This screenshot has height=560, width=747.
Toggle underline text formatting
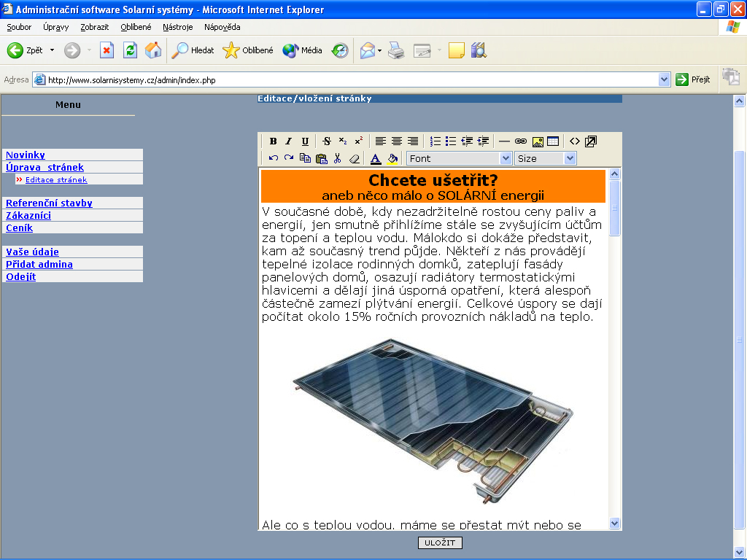point(305,141)
